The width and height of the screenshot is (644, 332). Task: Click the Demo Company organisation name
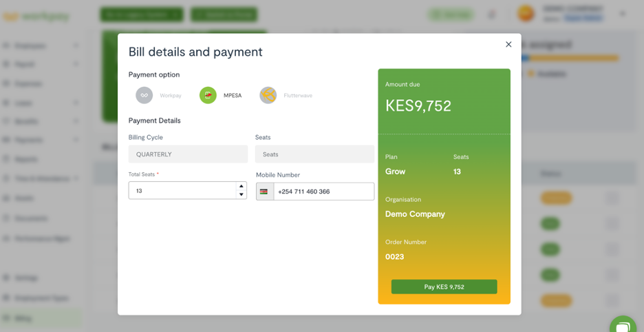click(x=415, y=214)
